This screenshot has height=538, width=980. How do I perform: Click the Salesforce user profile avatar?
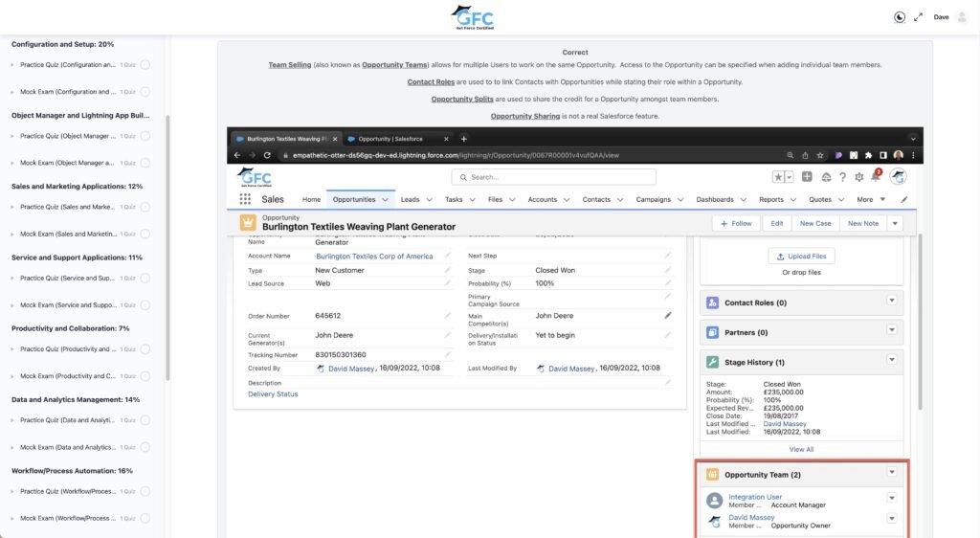pyautogui.click(x=898, y=177)
